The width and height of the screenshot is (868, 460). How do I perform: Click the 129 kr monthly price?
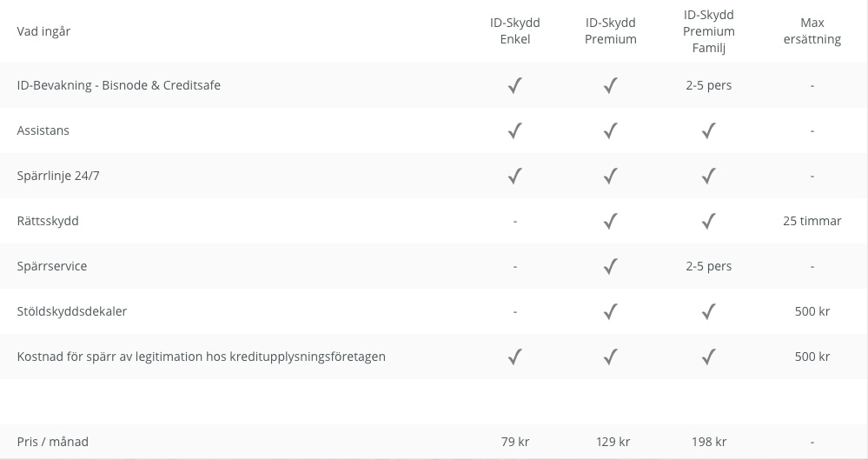613,442
